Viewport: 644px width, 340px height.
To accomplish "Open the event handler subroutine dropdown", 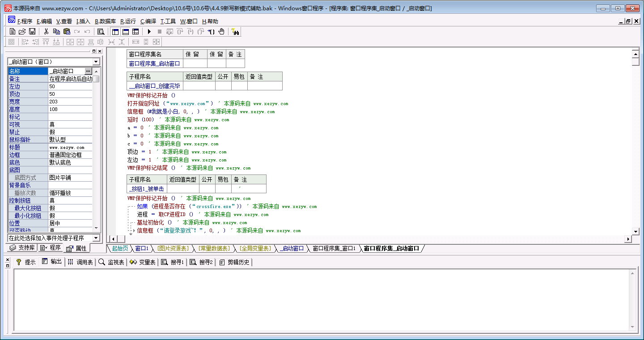I will (96, 238).
